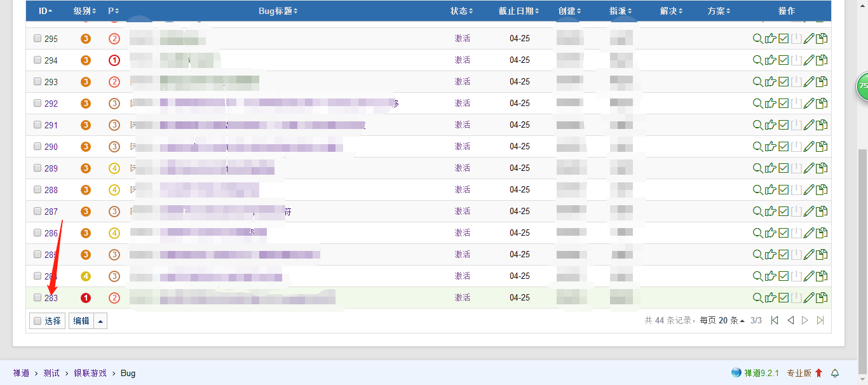Resolve bug 293 with the checkmark icon
Viewport: 868px width, 385px height.
(x=783, y=82)
